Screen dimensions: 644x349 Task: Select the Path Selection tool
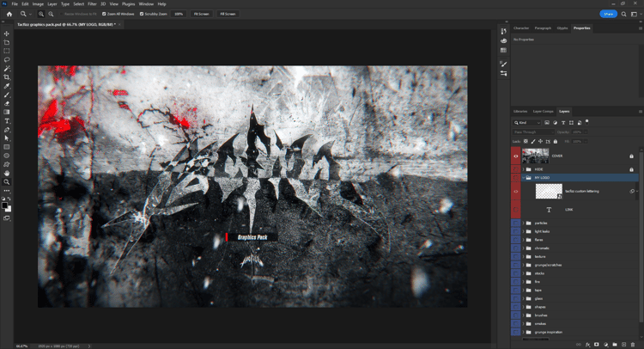tap(7, 138)
